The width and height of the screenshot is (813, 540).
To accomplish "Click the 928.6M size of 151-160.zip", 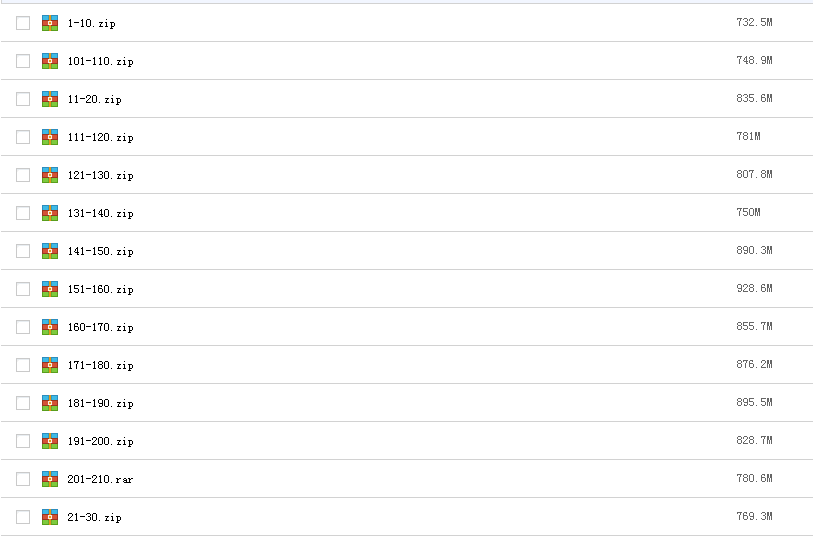I will 754,288.
